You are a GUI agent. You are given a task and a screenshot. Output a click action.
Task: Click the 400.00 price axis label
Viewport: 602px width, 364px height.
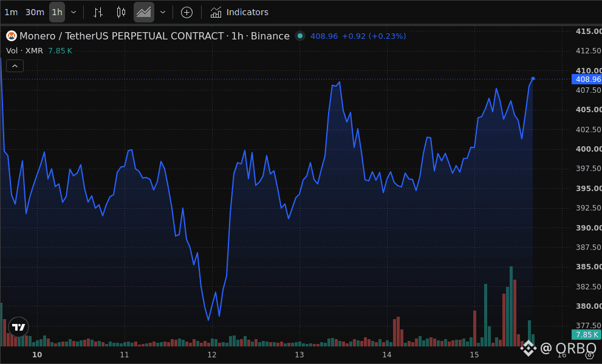point(589,149)
